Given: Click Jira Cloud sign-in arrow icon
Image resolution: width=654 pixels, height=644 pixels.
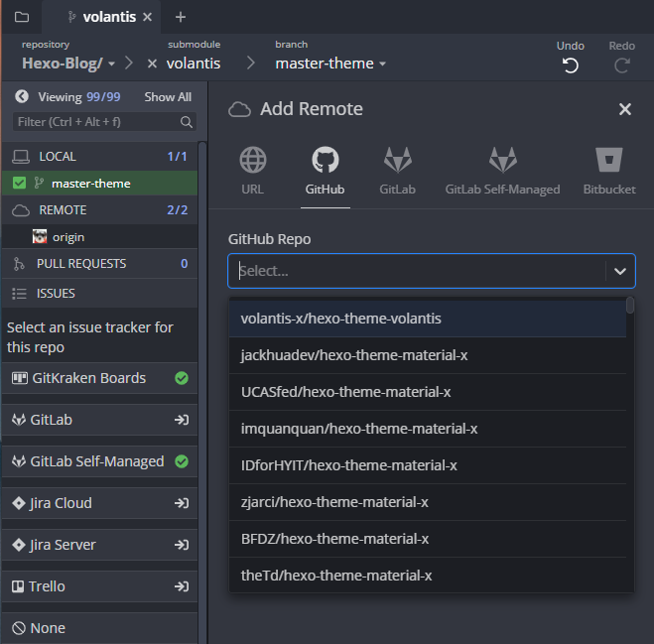Looking at the screenshot, I should pyautogui.click(x=182, y=503).
